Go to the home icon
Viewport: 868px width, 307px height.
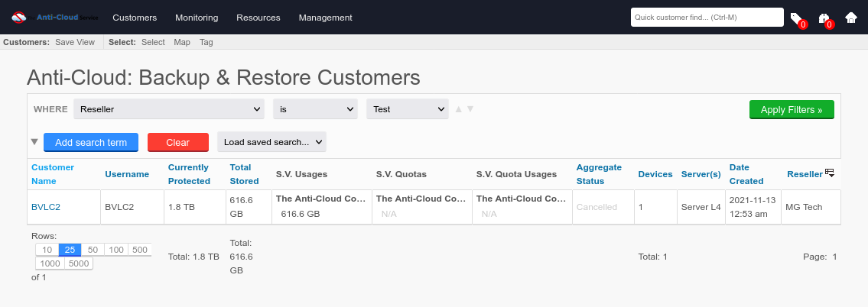[851, 17]
